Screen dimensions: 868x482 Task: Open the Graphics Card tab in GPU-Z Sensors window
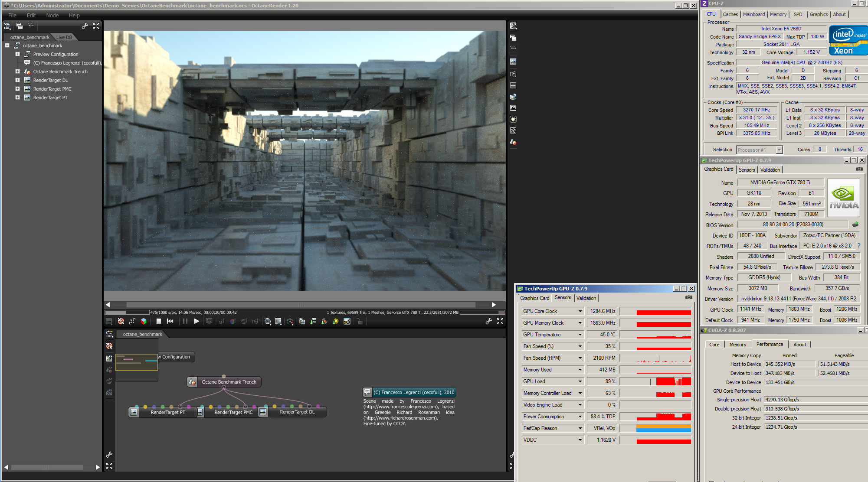pos(534,298)
